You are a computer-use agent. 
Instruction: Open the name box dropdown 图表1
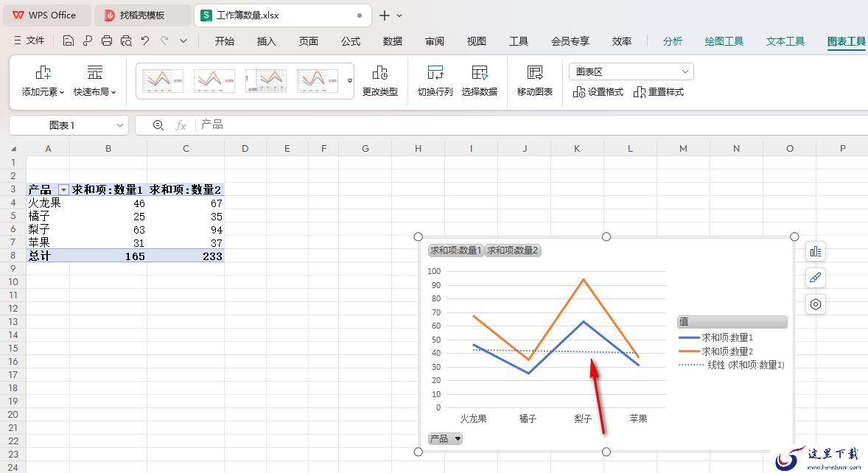pyautogui.click(x=119, y=125)
